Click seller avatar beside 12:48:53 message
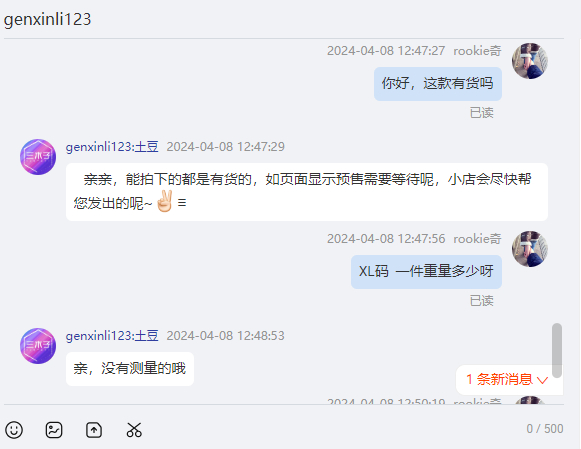 (38, 346)
